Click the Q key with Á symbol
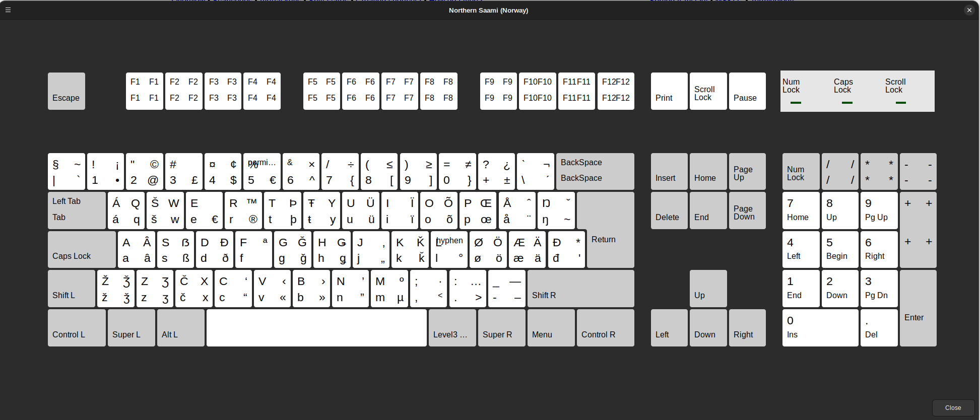Viewport: 980px width, 420px height. click(126, 211)
